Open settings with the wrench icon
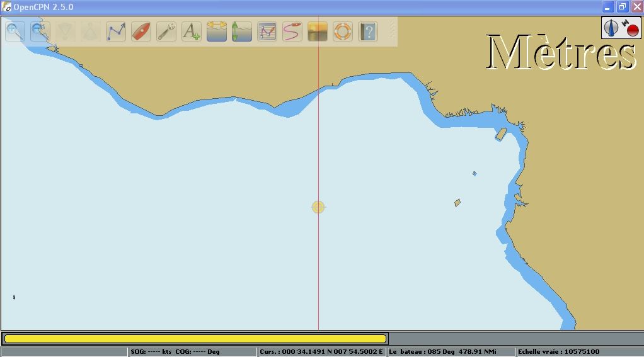Image resolution: width=644 pixels, height=357 pixels. [166, 31]
